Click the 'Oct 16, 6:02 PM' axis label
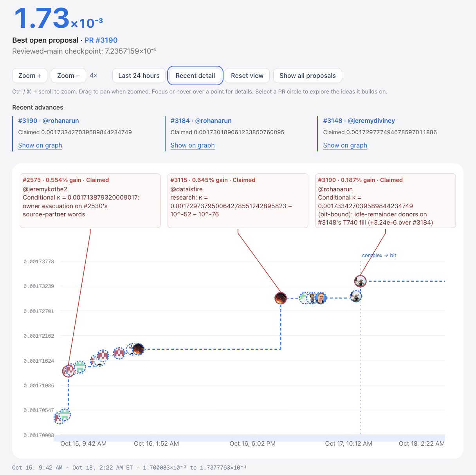 coord(252,443)
